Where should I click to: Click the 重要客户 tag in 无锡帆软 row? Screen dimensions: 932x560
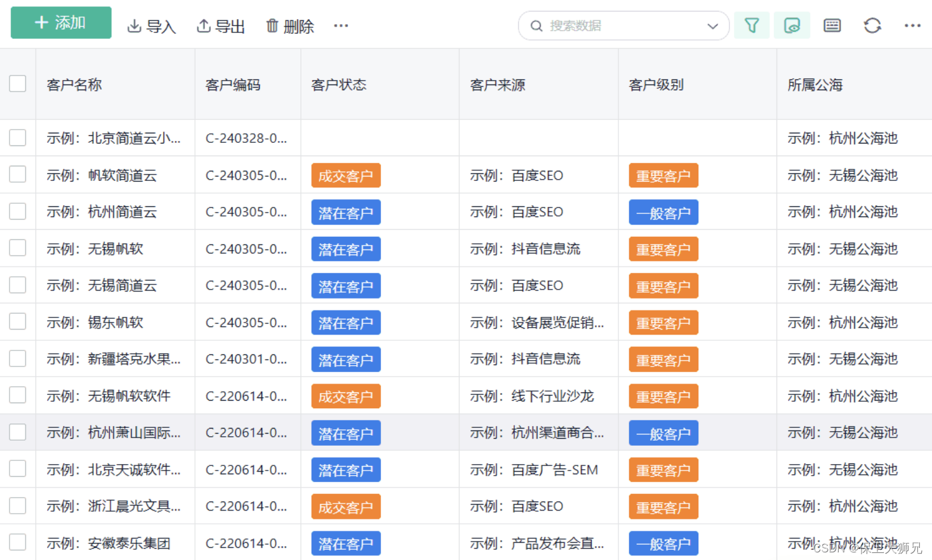pyautogui.click(x=663, y=250)
